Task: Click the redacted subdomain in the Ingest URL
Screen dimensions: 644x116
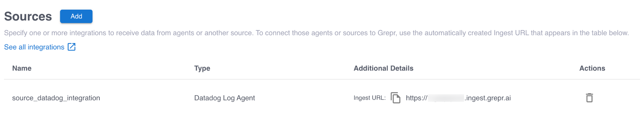Action: click(x=446, y=98)
